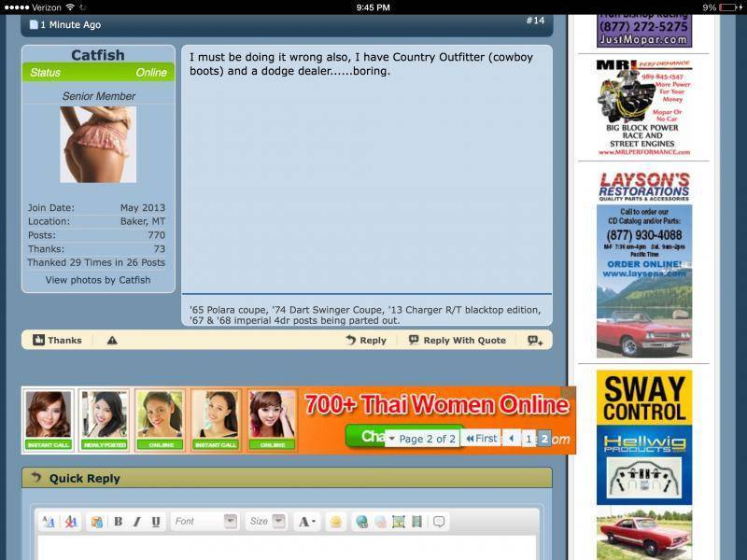Click the remove text formatting icon

click(x=71, y=522)
